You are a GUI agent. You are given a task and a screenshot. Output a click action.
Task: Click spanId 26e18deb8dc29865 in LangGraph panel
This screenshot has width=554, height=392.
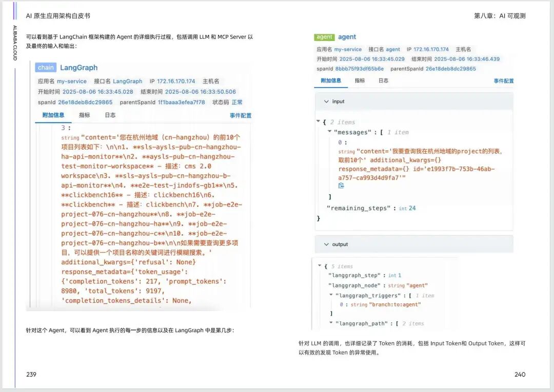click(x=85, y=102)
